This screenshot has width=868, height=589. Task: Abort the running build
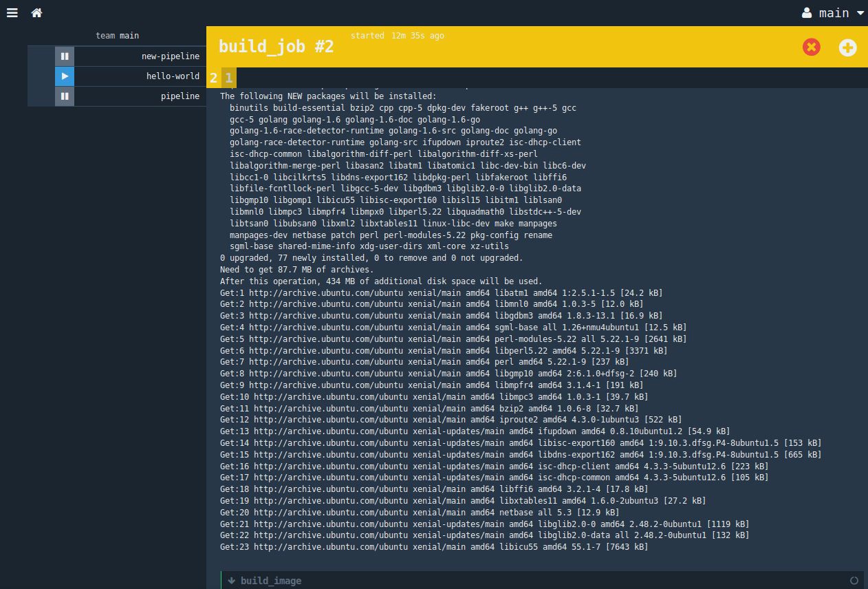(812, 47)
